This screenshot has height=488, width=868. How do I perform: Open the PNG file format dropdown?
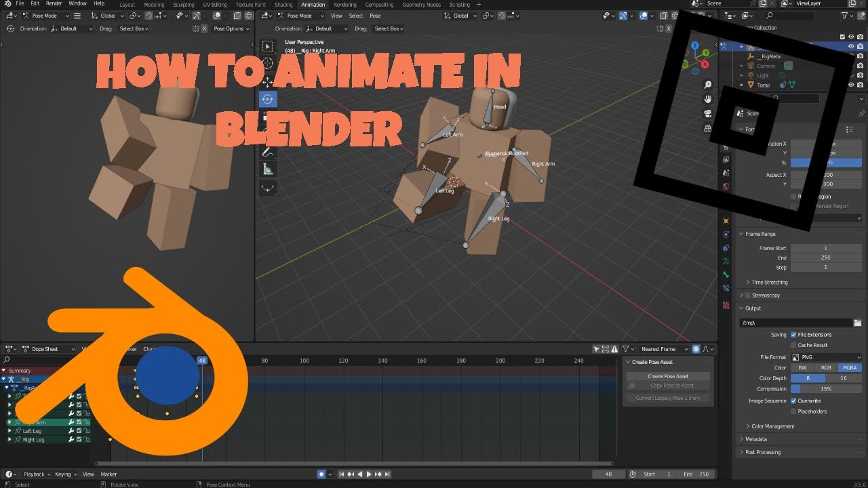pyautogui.click(x=827, y=357)
